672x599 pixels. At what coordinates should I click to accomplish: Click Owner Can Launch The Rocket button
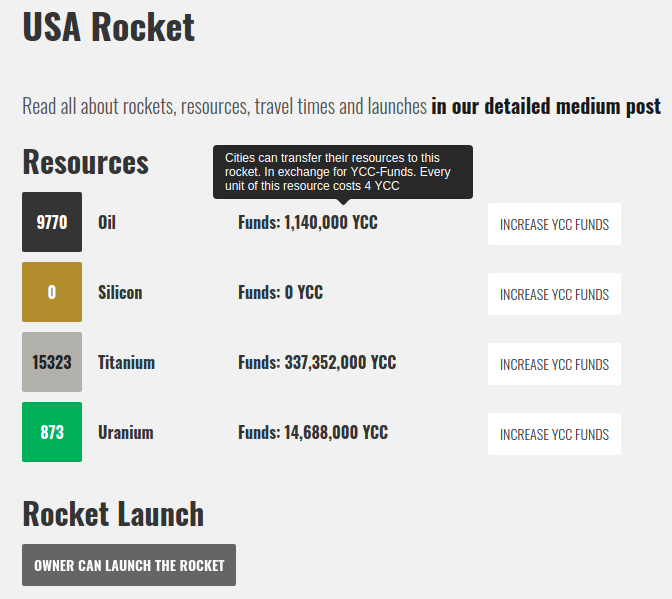pyautogui.click(x=129, y=565)
